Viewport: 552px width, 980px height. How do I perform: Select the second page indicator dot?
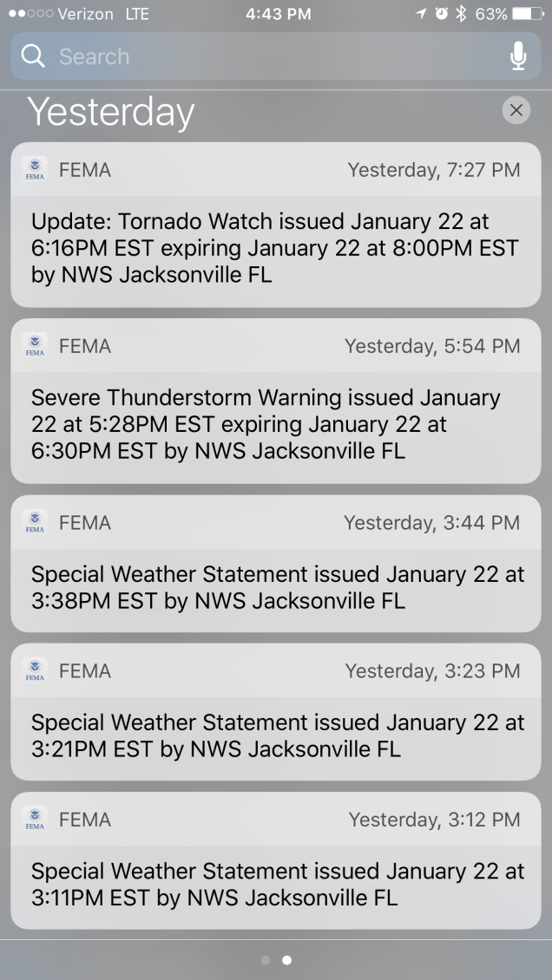286,960
